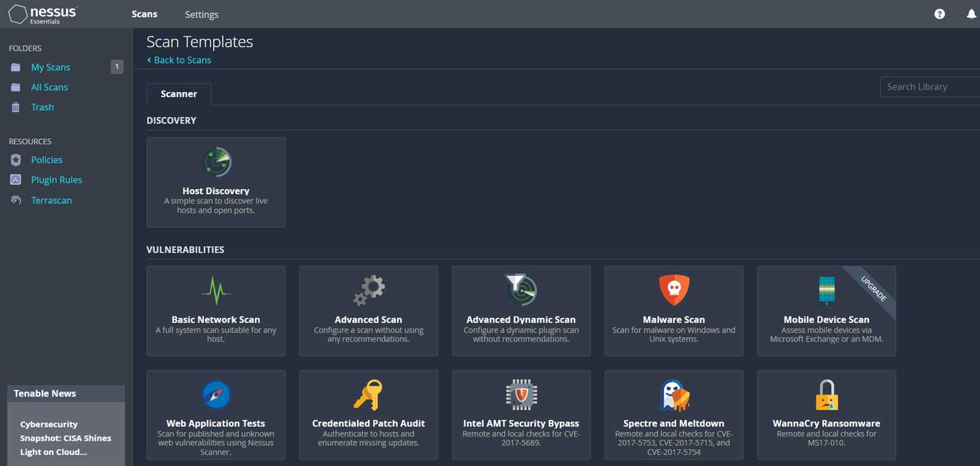Open All Scans folder link

coord(50,88)
